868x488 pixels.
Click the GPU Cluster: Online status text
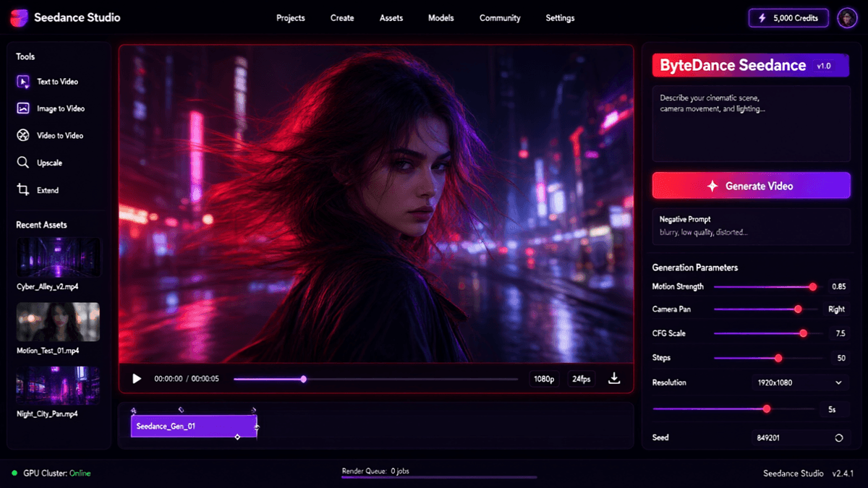tap(57, 474)
